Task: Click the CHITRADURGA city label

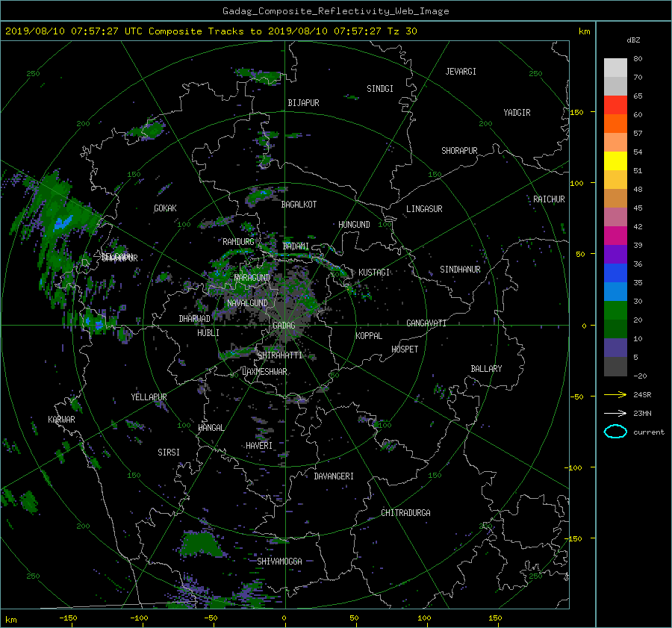Action: 406,513
